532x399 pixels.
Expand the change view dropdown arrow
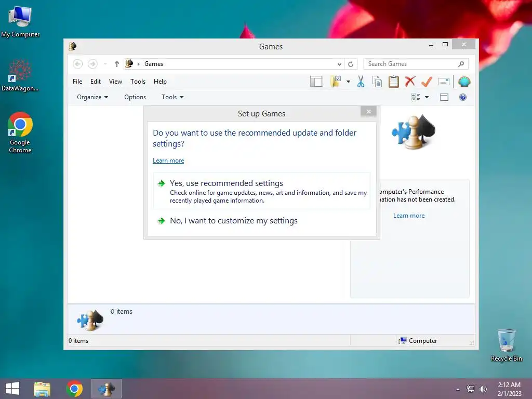(x=427, y=97)
